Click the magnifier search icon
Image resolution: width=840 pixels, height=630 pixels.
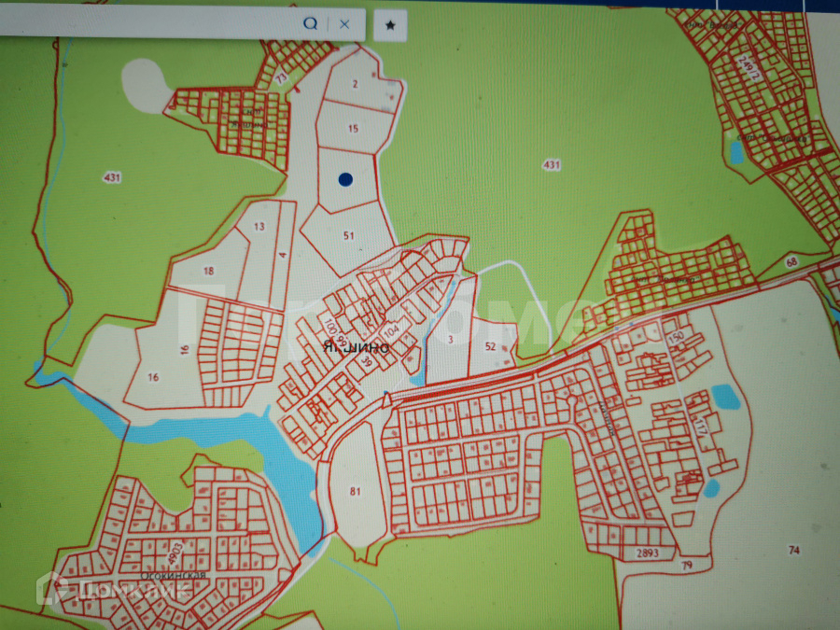click(x=310, y=23)
